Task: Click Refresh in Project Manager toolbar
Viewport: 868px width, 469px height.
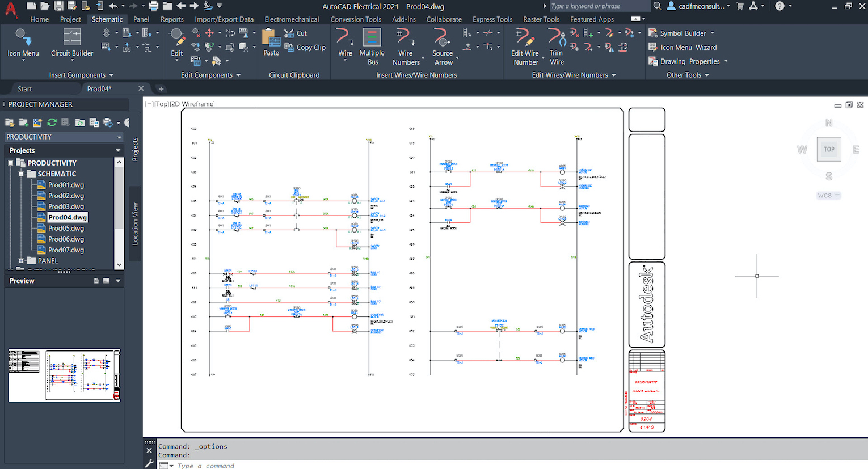Action: tap(52, 122)
